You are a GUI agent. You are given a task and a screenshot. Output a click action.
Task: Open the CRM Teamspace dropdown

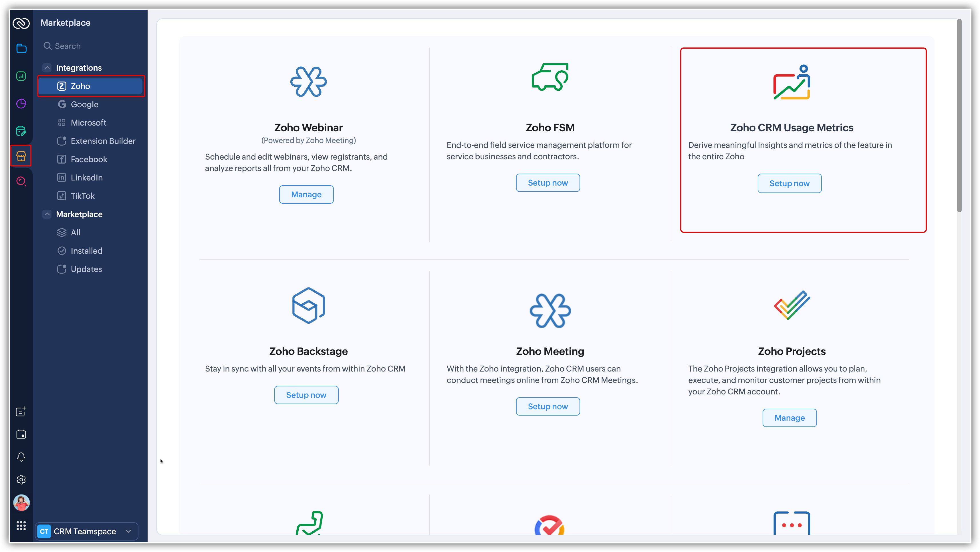click(x=87, y=531)
